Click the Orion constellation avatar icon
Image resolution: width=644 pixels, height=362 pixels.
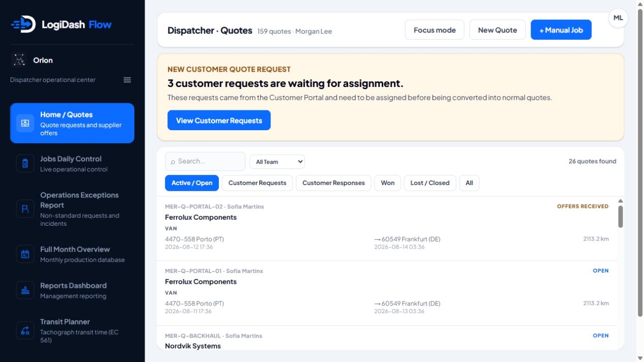19,60
